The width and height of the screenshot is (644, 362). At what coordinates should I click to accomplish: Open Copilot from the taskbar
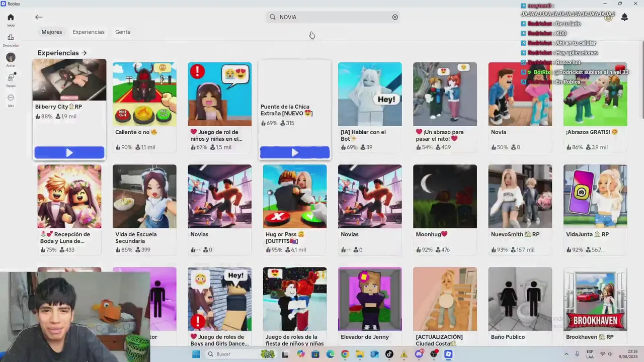[301, 354]
